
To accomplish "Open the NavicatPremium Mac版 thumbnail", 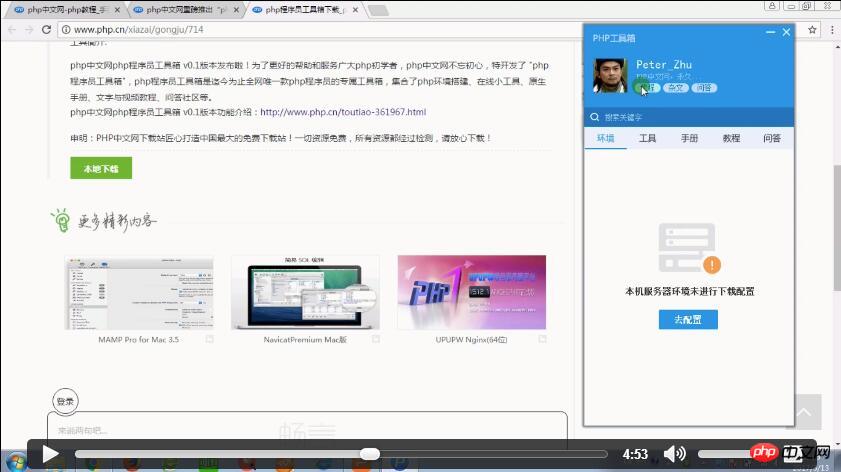I will (305, 293).
